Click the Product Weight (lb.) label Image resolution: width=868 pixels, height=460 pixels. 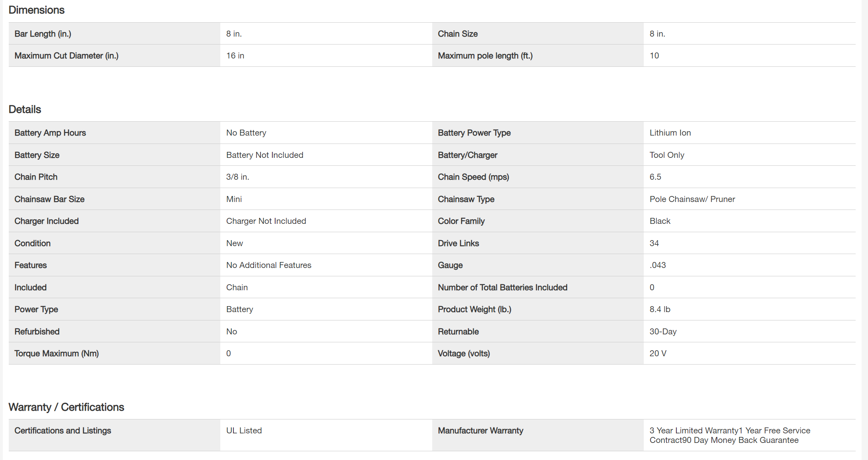pyautogui.click(x=474, y=309)
